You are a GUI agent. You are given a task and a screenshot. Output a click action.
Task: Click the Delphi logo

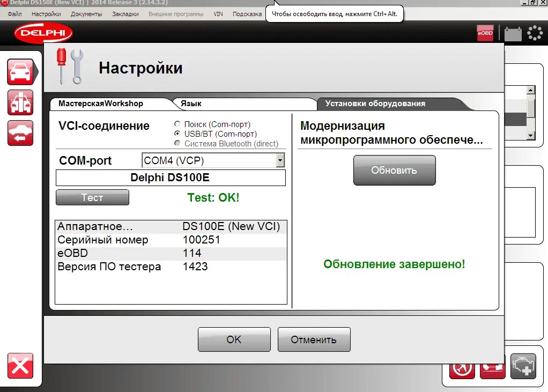pyautogui.click(x=43, y=33)
